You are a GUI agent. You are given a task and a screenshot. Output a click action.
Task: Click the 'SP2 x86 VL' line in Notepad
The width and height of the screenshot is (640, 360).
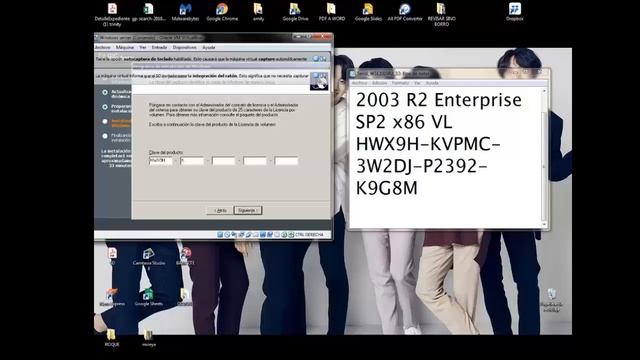point(404,122)
